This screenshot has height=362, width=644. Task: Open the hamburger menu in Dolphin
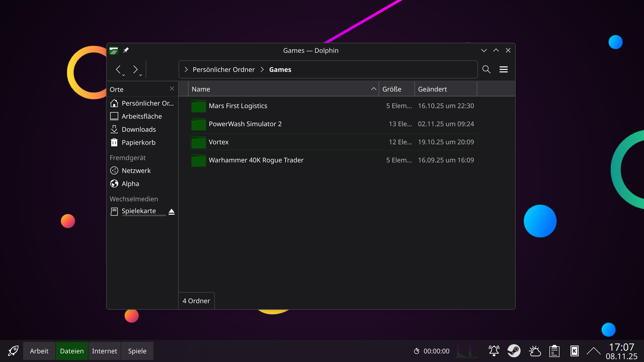click(x=503, y=69)
